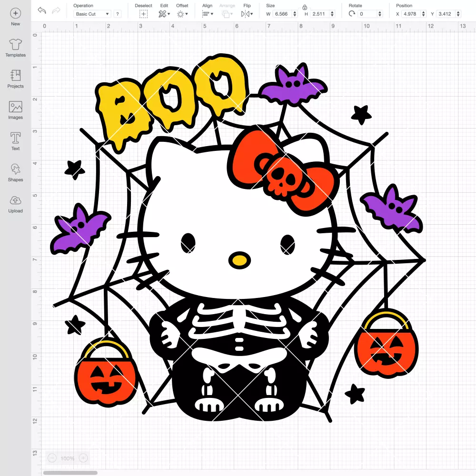The width and height of the screenshot is (476, 476).
Task: Click the 100% zoom level label
Action: (68, 458)
